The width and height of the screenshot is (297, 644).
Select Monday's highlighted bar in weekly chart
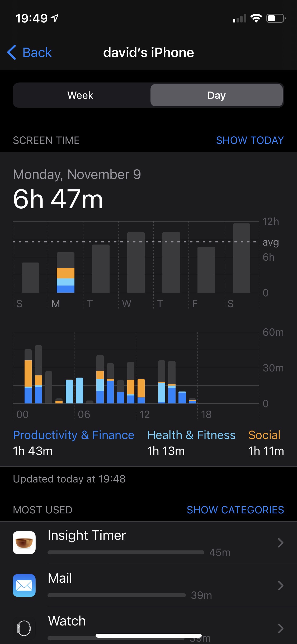[x=65, y=273]
